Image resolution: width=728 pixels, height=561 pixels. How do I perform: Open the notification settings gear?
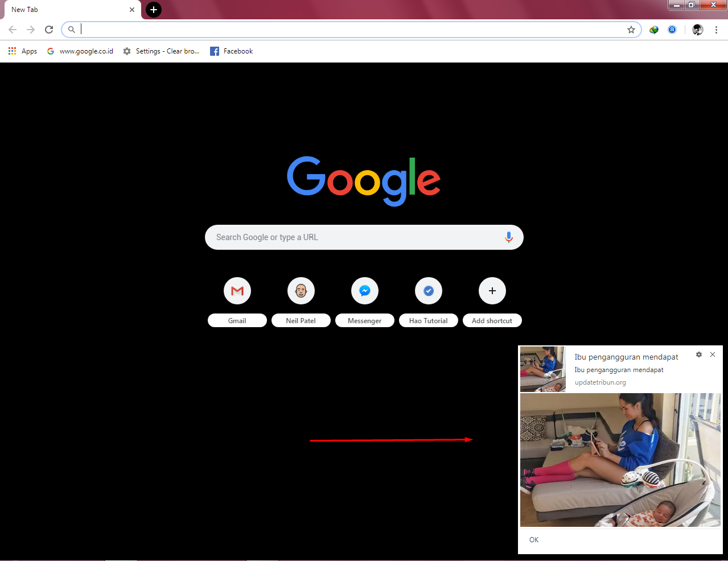click(x=698, y=354)
